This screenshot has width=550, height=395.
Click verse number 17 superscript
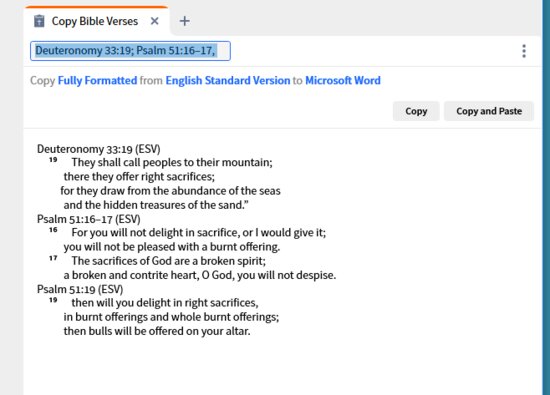tap(53, 258)
